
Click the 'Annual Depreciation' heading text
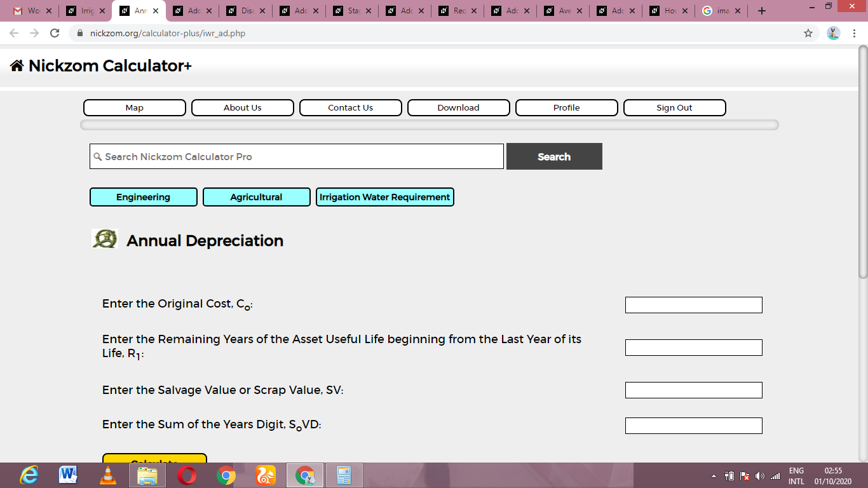click(x=205, y=241)
